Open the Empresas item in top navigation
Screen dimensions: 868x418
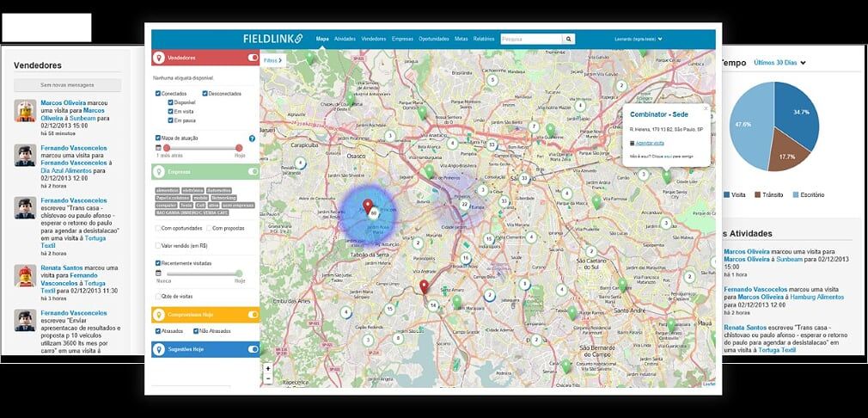[402, 39]
